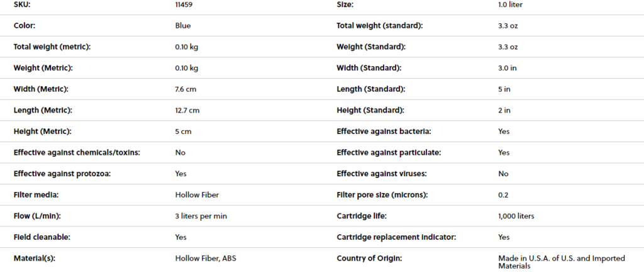Click the Height (Standard) value 2 in
The image size is (644, 275).
click(504, 111)
